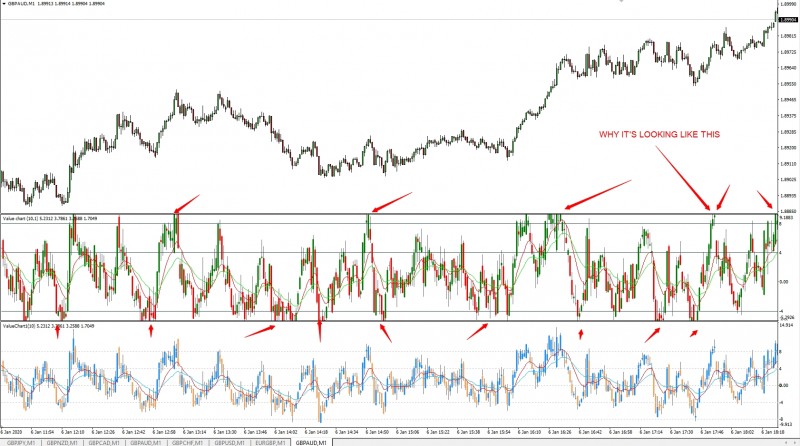Toggle the one-click trading triangle beside GBPAUD,M1
The image size is (800, 446).
3,3
